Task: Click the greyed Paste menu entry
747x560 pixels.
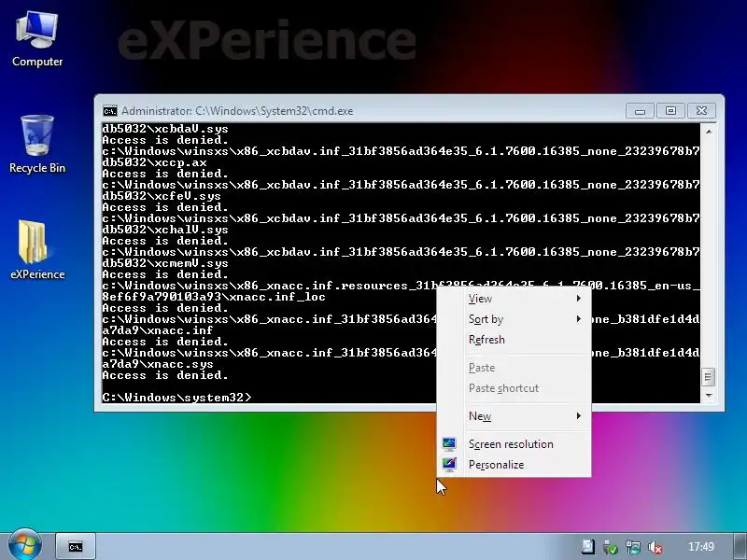Action: point(514,368)
